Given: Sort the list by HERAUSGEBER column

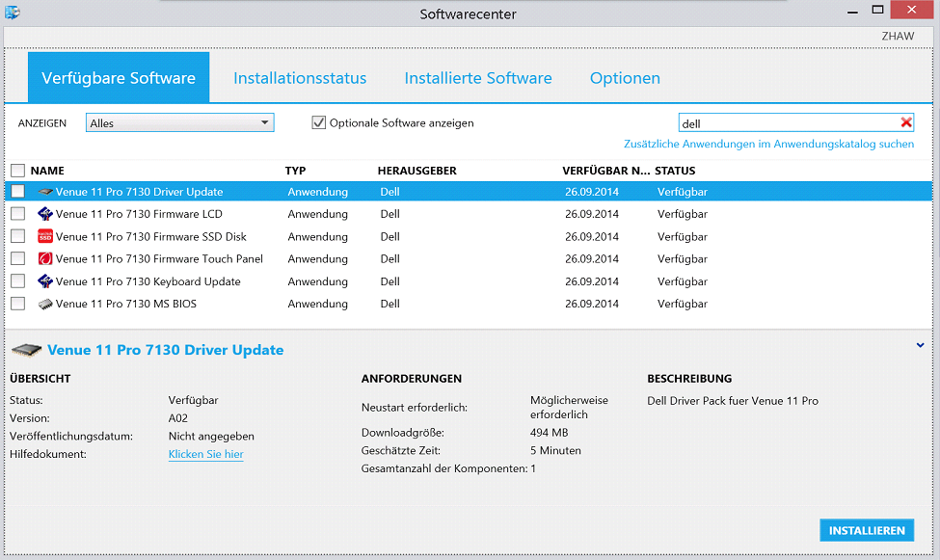Looking at the screenshot, I should [x=417, y=171].
